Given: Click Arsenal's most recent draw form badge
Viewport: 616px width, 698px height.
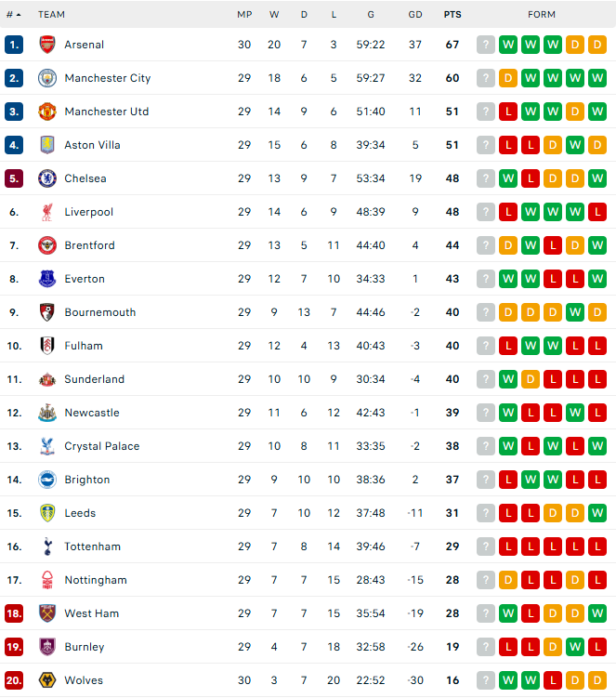Looking at the screenshot, I should [x=575, y=45].
